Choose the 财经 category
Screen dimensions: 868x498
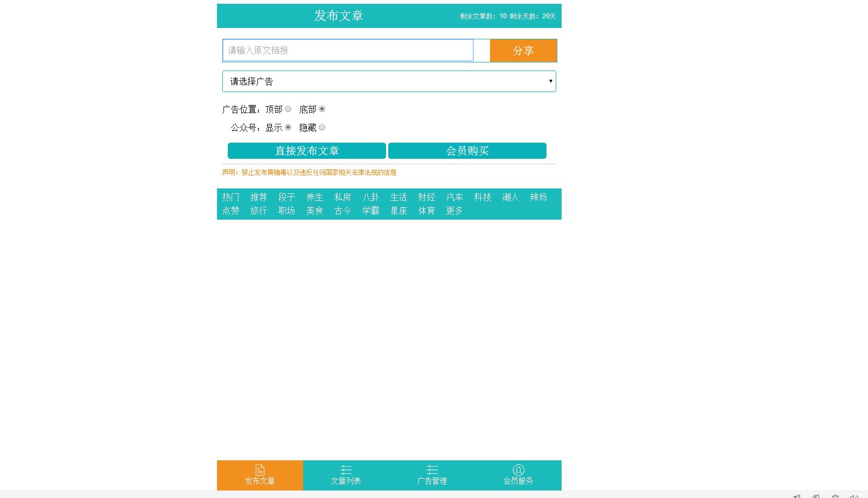pyautogui.click(x=427, y=197)
